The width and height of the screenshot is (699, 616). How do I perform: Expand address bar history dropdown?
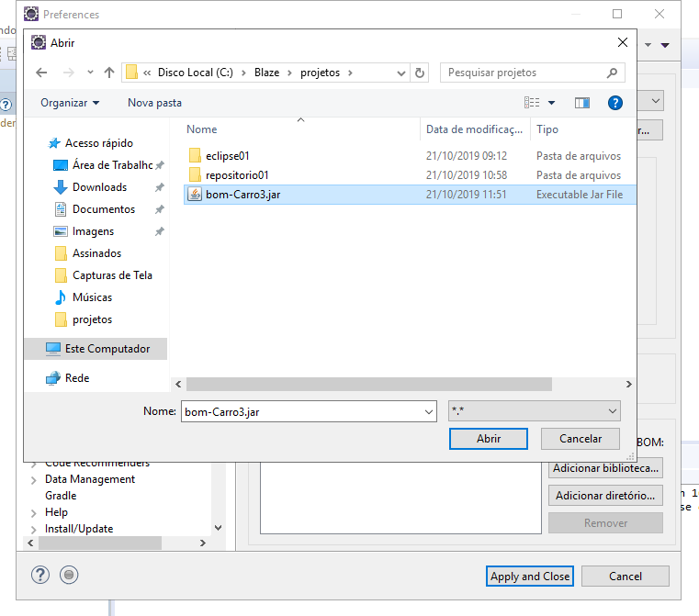401,73
